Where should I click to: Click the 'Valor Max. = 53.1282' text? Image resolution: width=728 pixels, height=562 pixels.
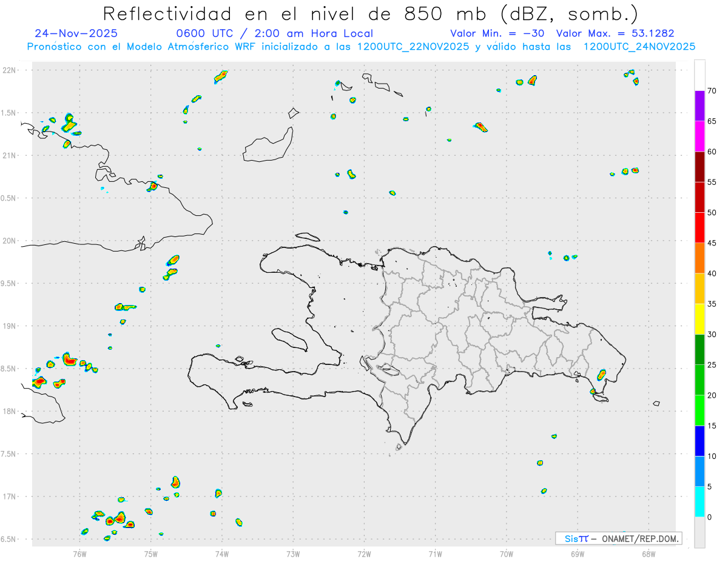615,33
